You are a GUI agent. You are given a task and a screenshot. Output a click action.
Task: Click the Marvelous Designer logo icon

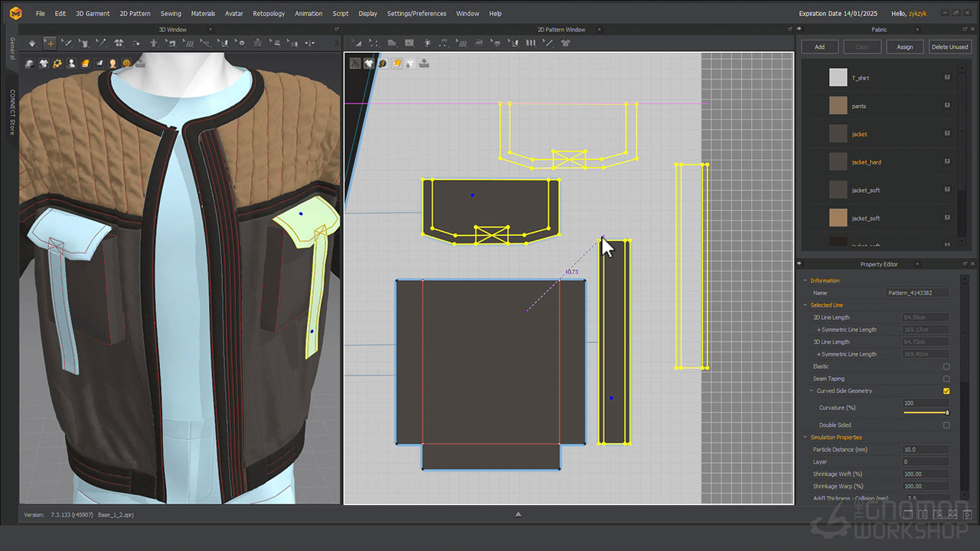pos(15,13)
